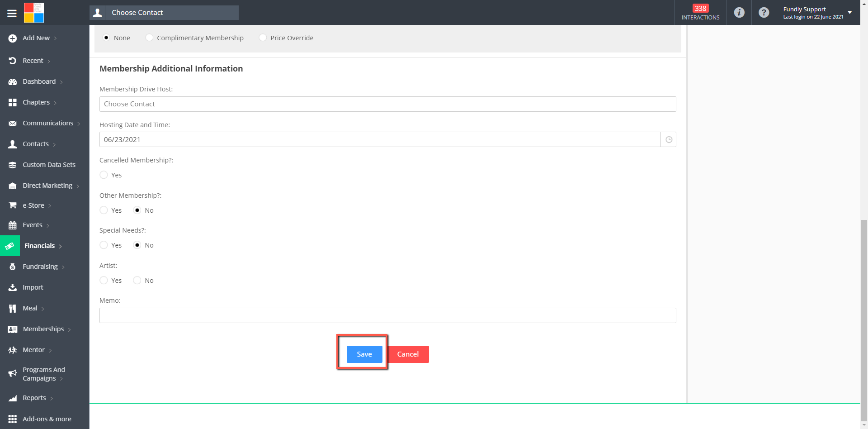Expand the Add New chevron
This screenshot has height=429, width=868.
[x=55, y=38]
